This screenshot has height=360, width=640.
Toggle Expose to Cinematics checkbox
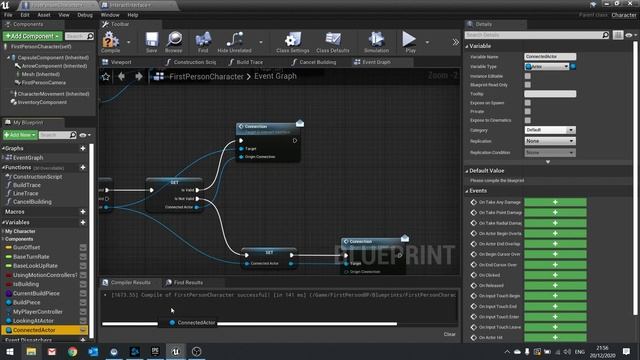[x=528, y=120]
